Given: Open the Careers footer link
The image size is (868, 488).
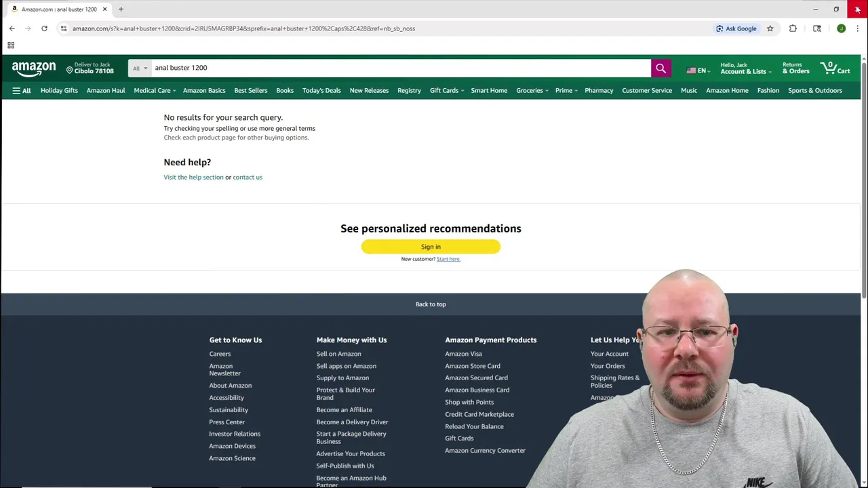Looking at the screenshot, I should 220,354.
